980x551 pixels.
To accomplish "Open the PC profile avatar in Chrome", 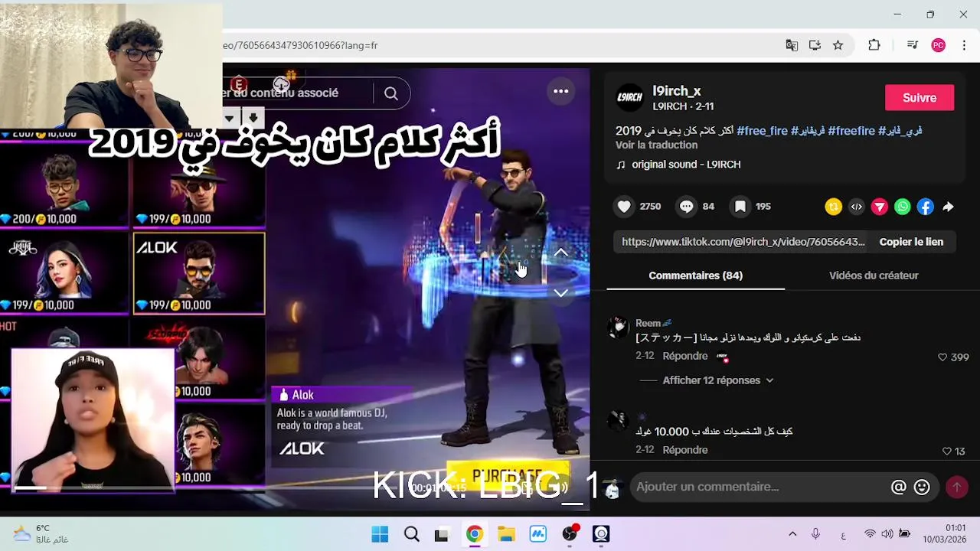I will (938, 45).
